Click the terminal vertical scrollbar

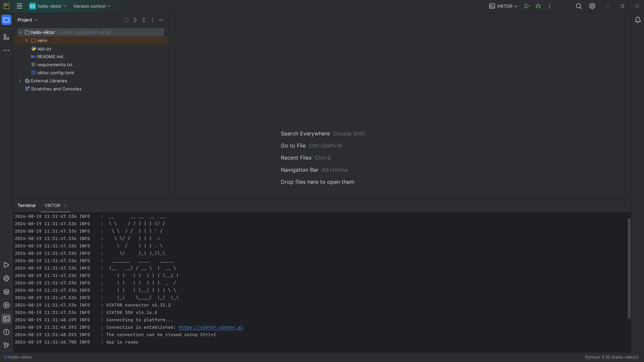(x=629, y=268)
